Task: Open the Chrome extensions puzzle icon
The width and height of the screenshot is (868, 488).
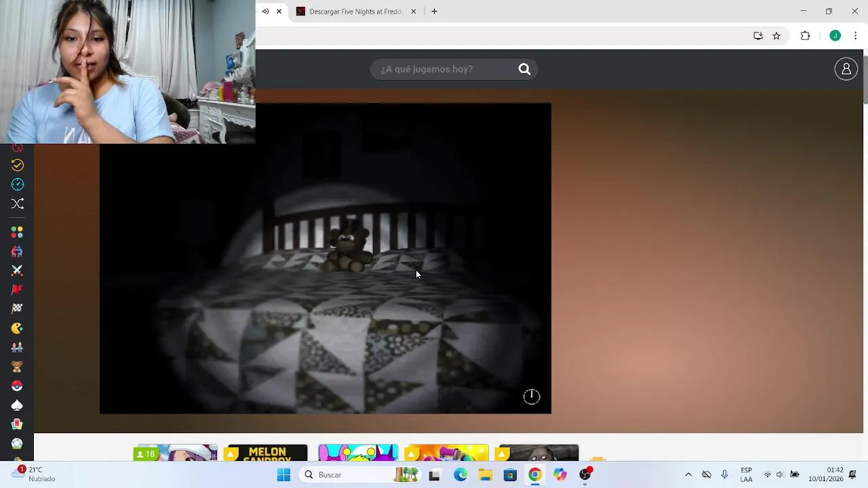Action: click(x=805, y=36)
